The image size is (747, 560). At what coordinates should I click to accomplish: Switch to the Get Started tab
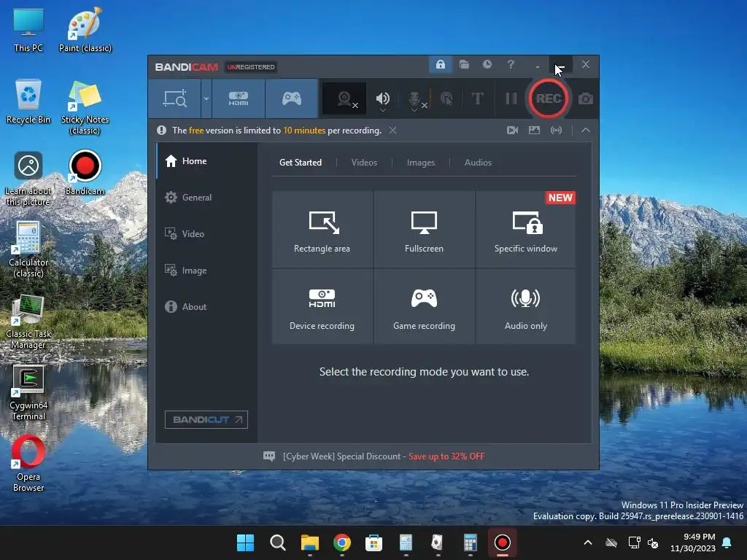300,163
